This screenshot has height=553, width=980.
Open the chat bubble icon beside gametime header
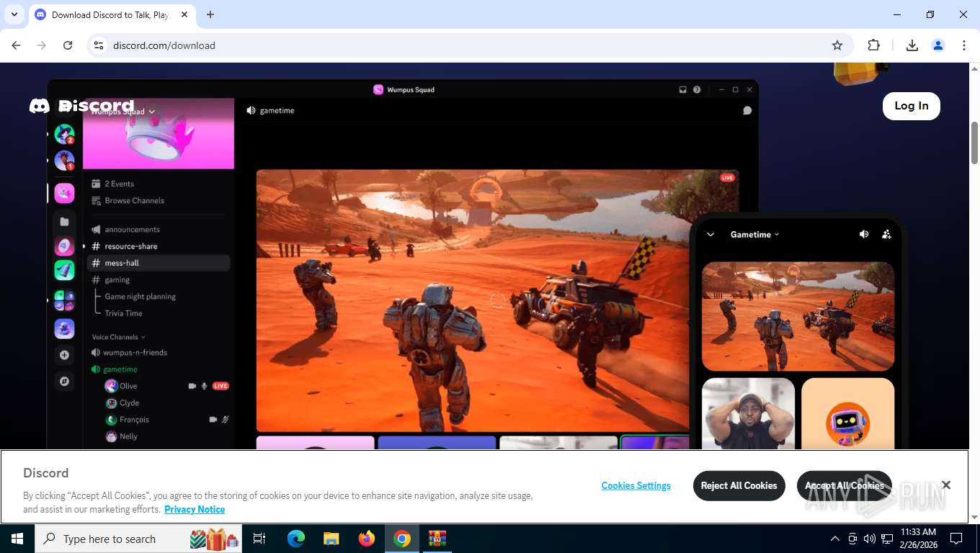click(x=747, y=110)
